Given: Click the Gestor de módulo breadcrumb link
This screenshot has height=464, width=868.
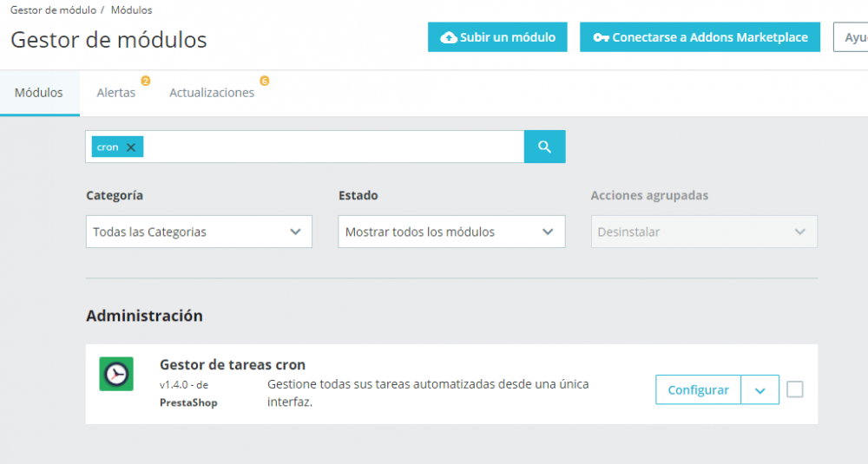Looking at the screenshot, I should pyautogui.click(x=53, y=10).
